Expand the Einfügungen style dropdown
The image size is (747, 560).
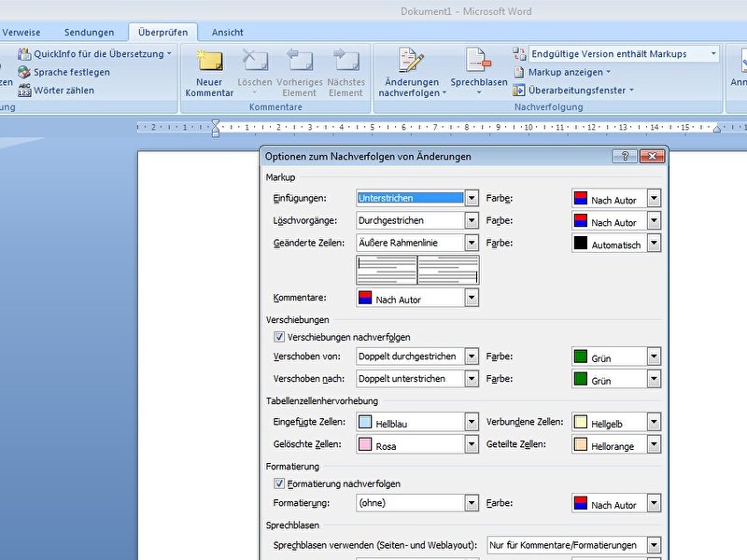pyautogui.click(x=472, y=198)
